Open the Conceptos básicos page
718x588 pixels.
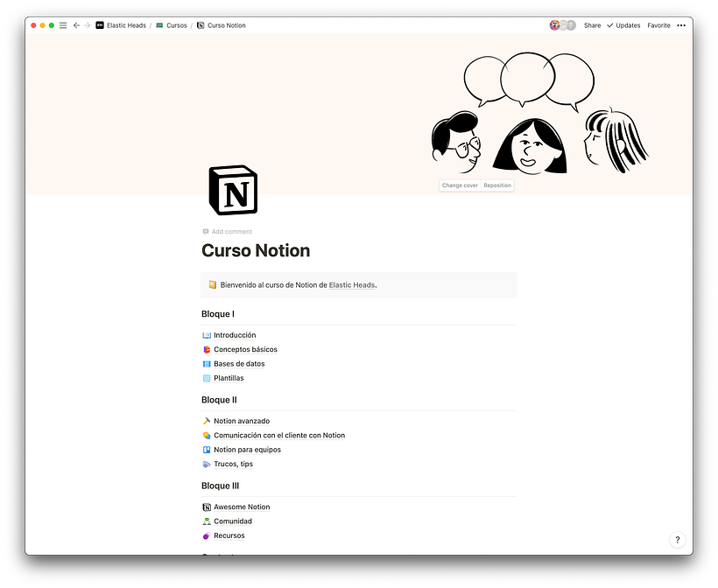click(x=245, y=350)
